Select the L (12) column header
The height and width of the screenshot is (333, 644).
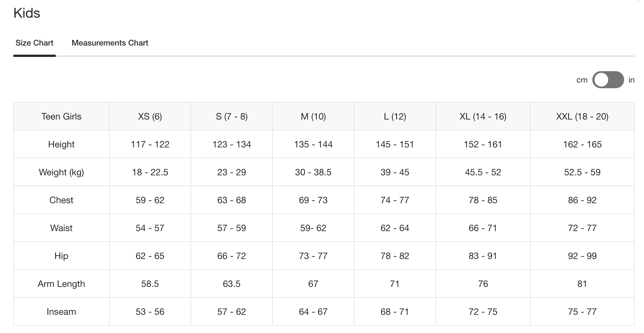click(x=395, y=116)
